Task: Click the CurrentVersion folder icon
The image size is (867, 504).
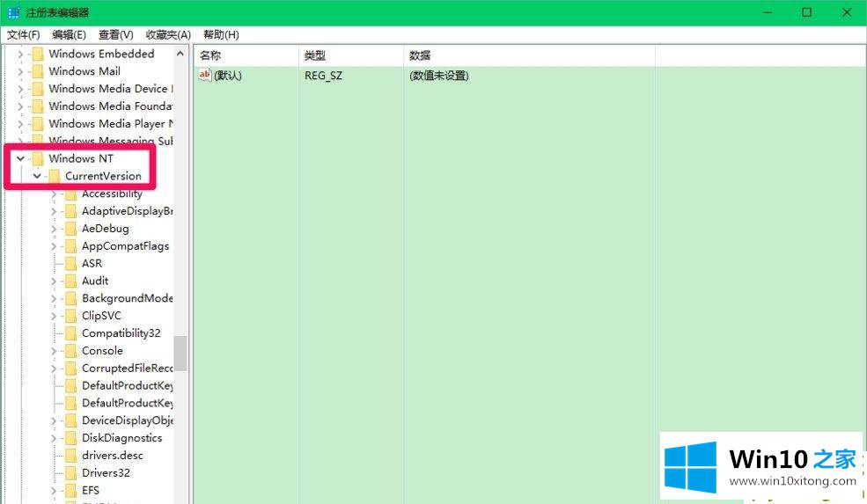Action: (55, 176)
